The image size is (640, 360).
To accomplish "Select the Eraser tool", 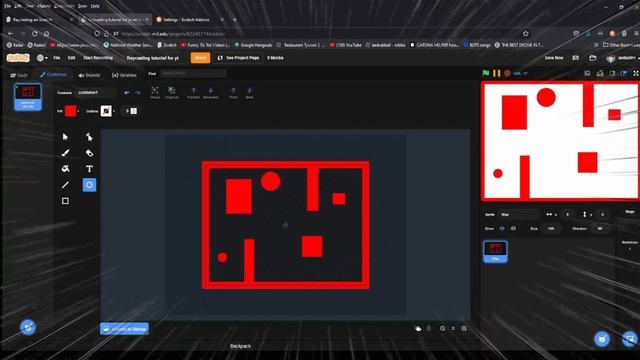I will tap(89, 153).
